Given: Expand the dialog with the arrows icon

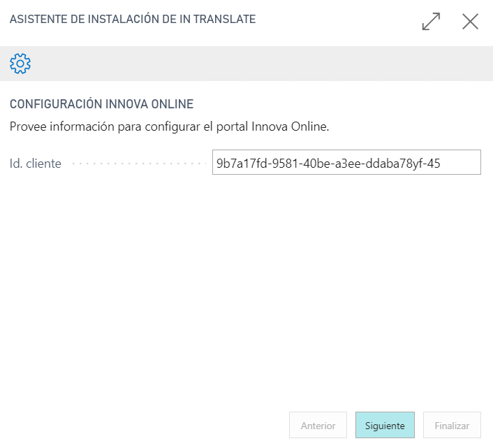Looking at the screenshot, I should [x=431, y=22].
